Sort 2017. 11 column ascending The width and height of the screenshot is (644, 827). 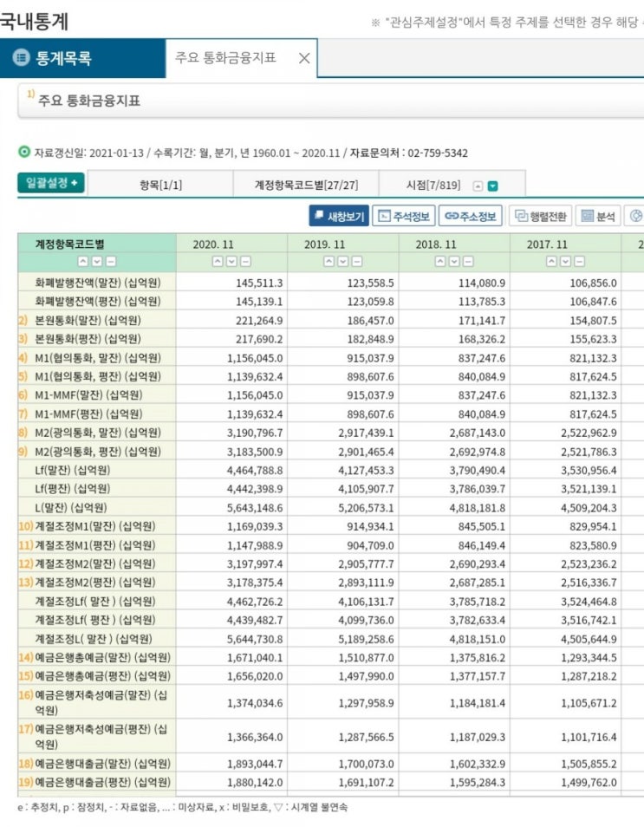[551, 261]
